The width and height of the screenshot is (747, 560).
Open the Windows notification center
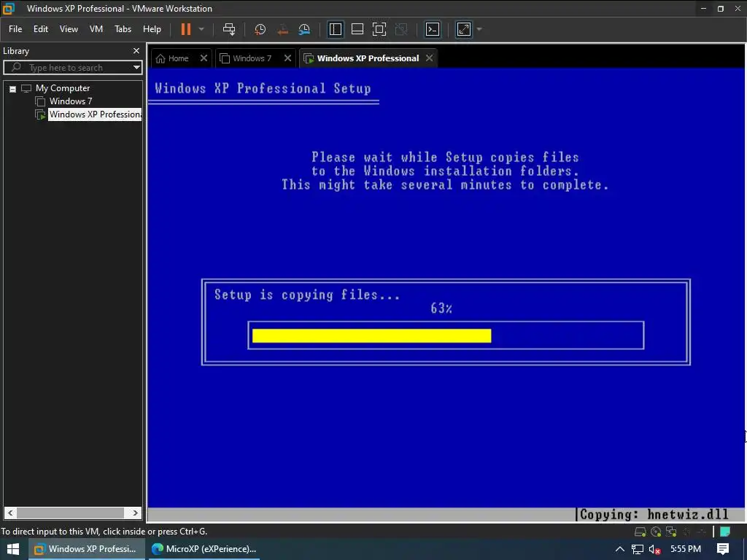[x=723, y=549]
